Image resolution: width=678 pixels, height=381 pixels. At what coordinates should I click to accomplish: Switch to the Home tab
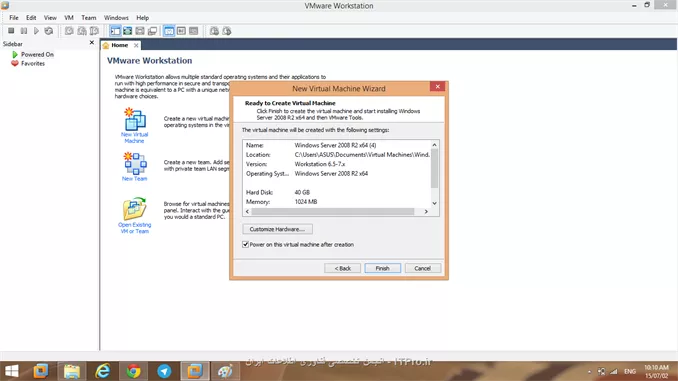[120, 45]
